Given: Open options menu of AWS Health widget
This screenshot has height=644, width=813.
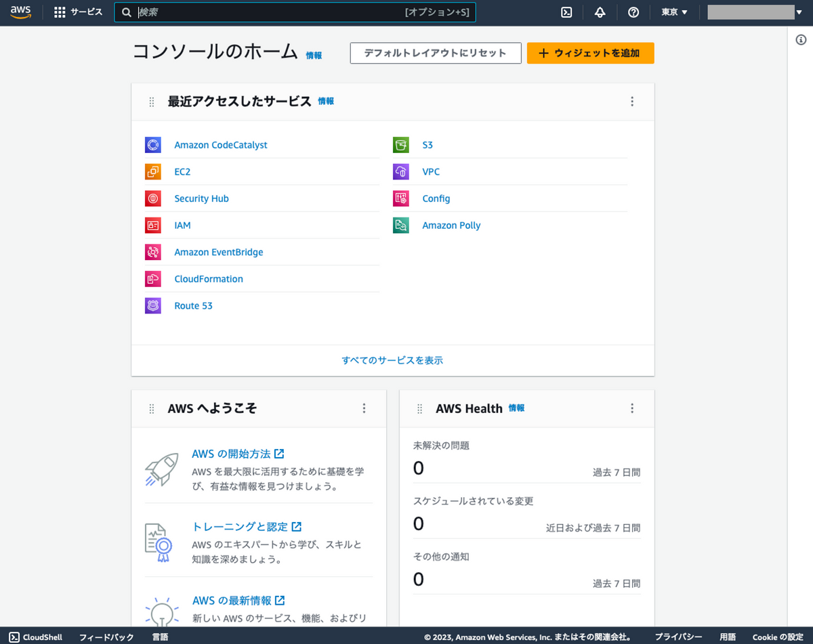Looking at the screenshot, I should coord(632,408).
